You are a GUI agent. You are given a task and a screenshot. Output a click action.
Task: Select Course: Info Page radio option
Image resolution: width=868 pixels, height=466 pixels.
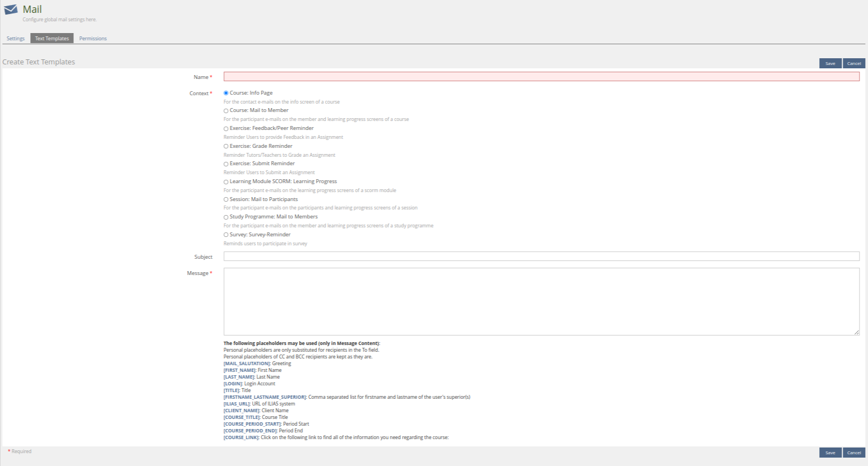tap(226, 93)
